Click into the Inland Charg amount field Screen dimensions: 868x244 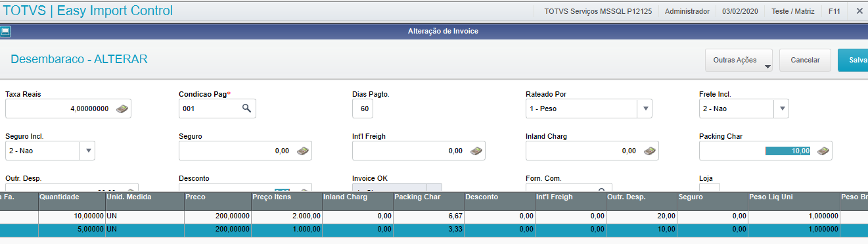tap(592, 151)
